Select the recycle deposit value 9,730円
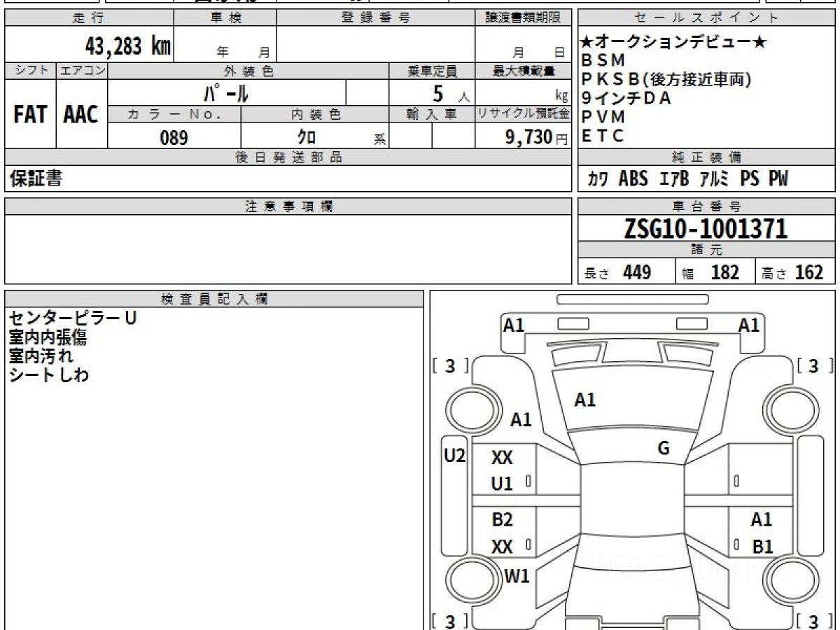This screenshot has height=630, width=840. click(536, 138)
